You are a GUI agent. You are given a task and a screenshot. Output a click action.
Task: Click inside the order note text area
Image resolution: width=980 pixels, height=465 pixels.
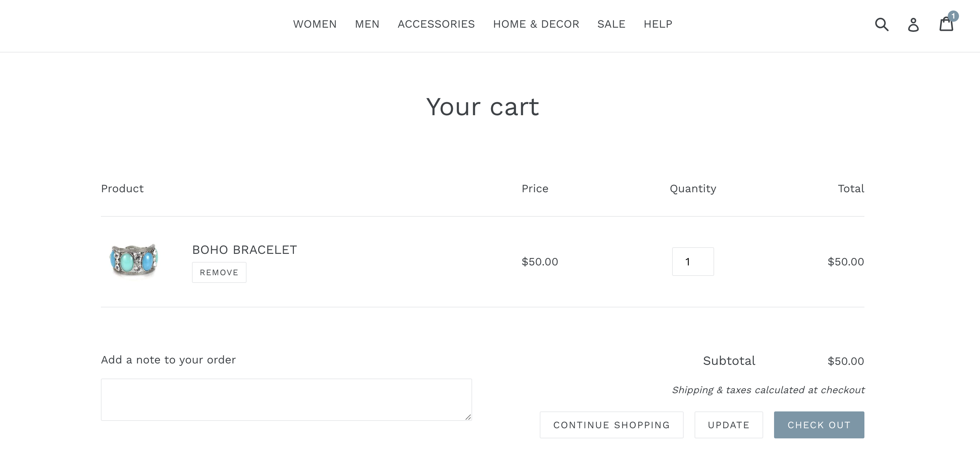coord(286,399)
